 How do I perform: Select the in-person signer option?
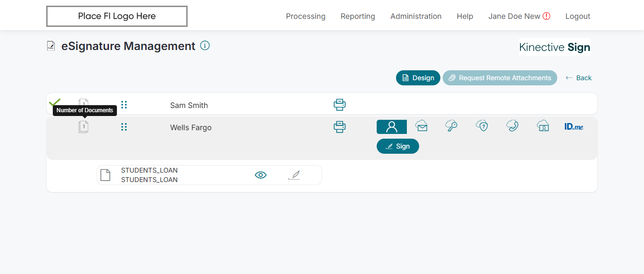pos(391,127)
